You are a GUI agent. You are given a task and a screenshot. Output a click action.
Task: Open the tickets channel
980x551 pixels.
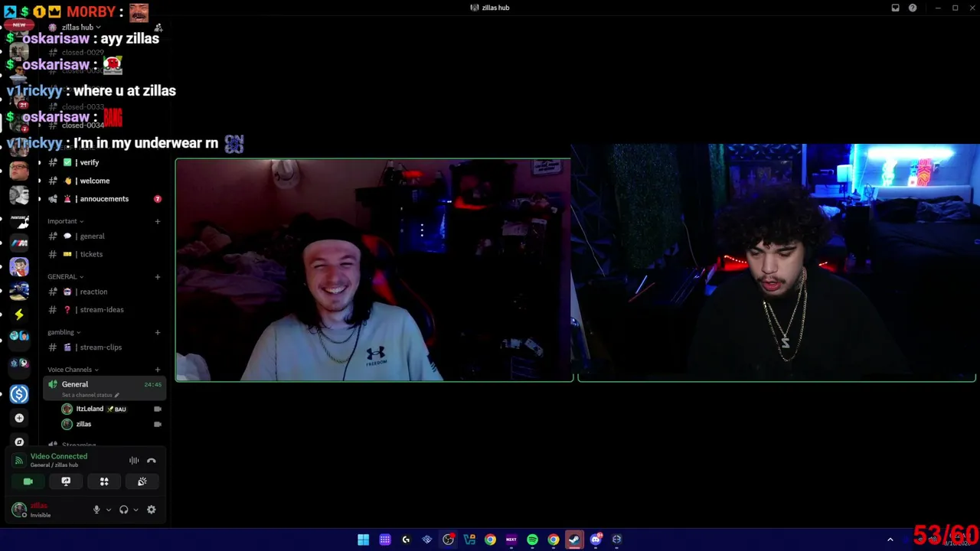[x=104, y=254]
